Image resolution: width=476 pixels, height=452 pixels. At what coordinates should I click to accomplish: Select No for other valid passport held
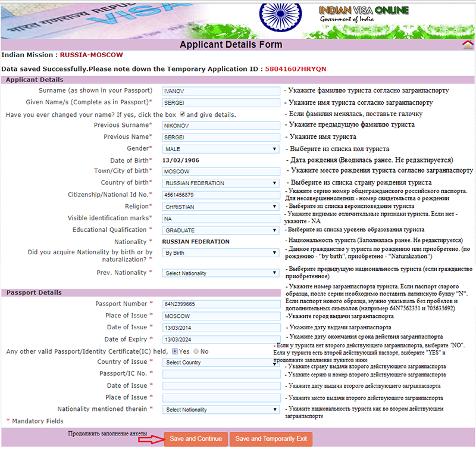pos(196,351)
